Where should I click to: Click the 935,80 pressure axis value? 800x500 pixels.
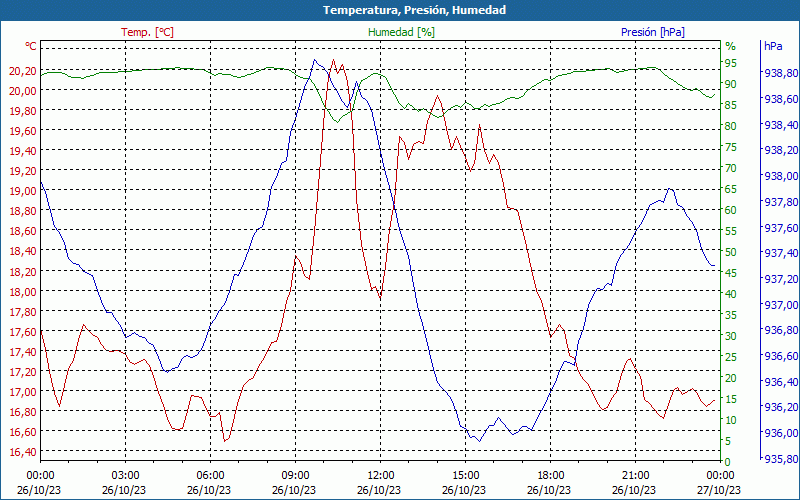[x=781, y=459]
